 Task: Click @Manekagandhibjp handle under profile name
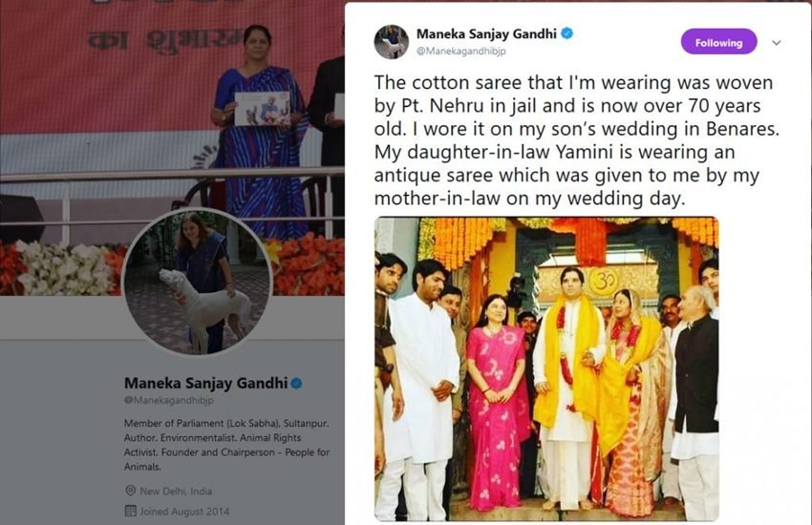[168, 400]
